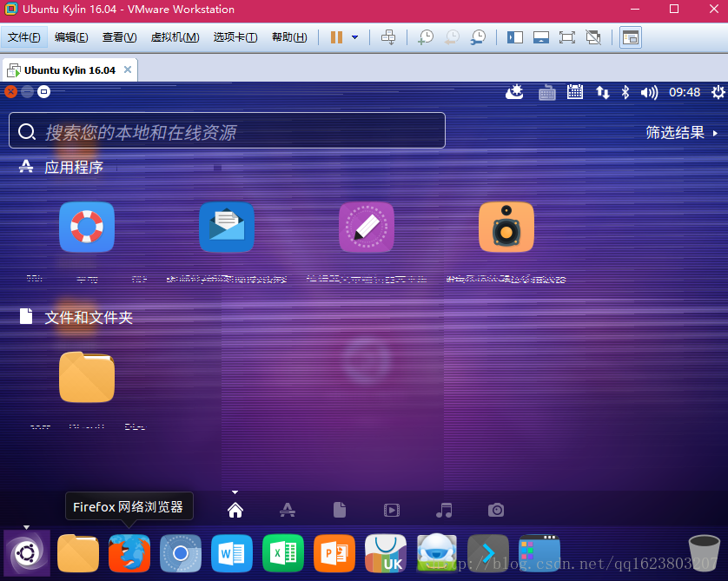728x581 pixels.
Task: Open the 筛选结果 filter results expander
Action: pos(678,133)
